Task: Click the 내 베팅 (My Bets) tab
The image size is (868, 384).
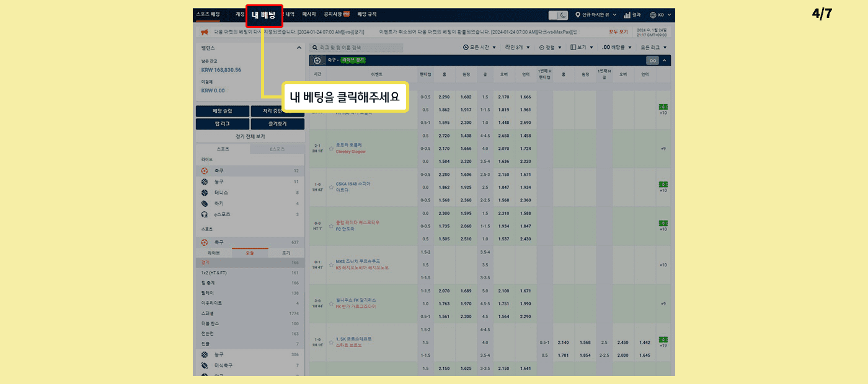Action: 264,15
